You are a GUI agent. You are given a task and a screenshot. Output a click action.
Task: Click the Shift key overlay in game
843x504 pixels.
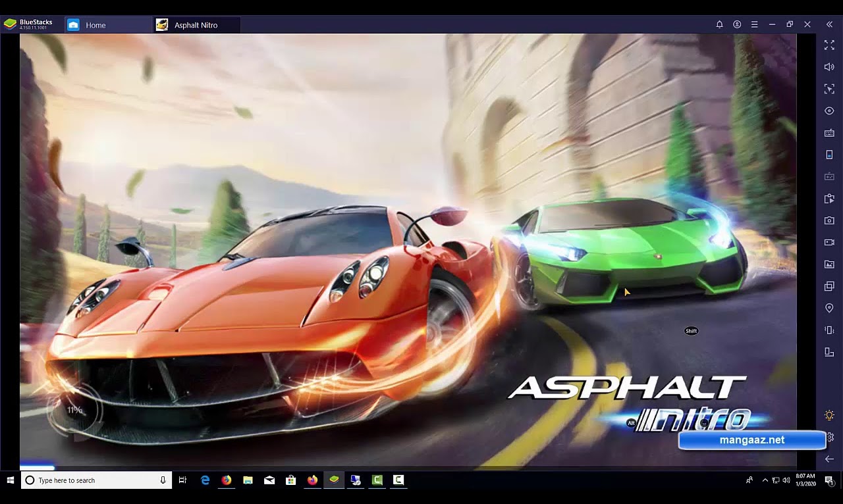coord(691,331)
